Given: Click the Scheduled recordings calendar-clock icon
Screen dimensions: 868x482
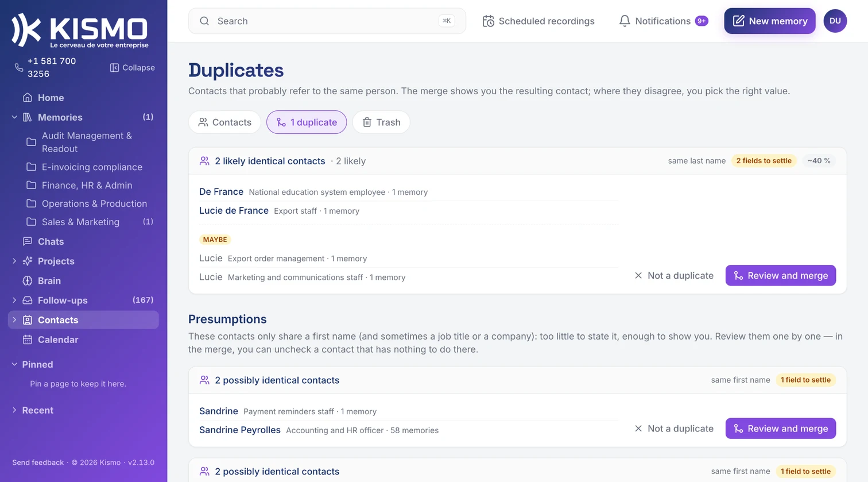Looking at the screenshot, I should point(488,21).
